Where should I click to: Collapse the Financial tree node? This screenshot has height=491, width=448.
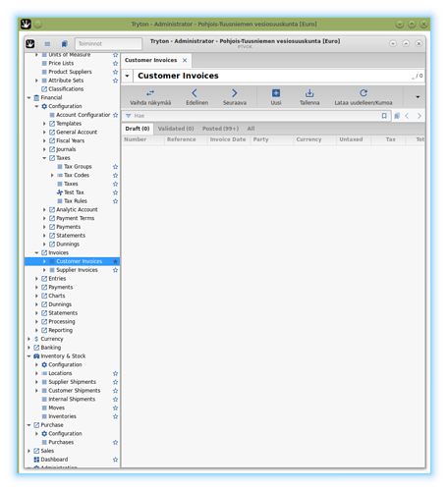[x=28, y=97]
